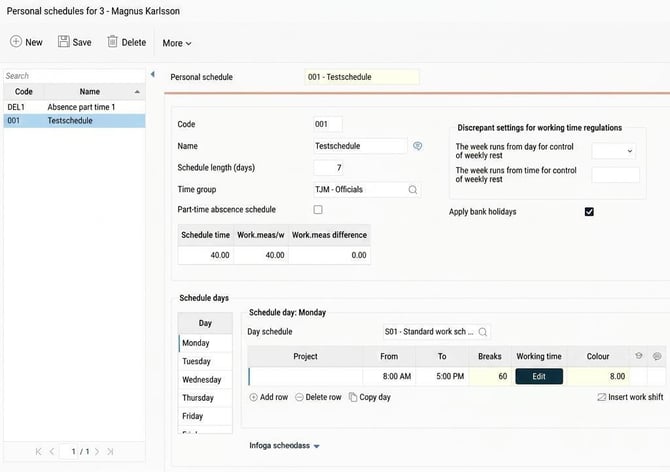Screen dimensions: 670x472
Task: Select DEL1 Absence part time 1 row
Action: 74,107
